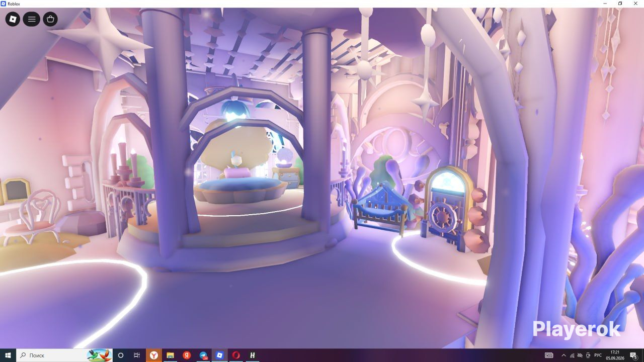Click the red Yandex search taskbar icon
Screen dimensions: 644x362
[x=187, y=355]
